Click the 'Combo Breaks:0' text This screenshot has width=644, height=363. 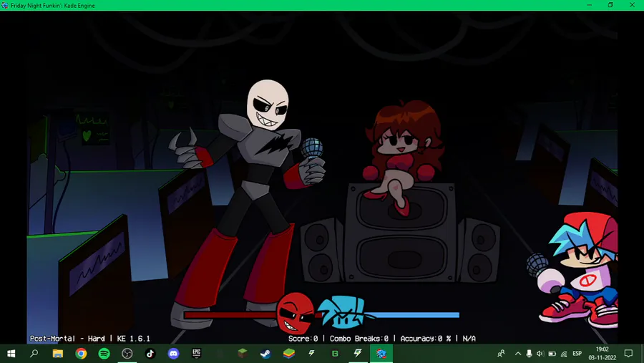click(x=359, y=339)
